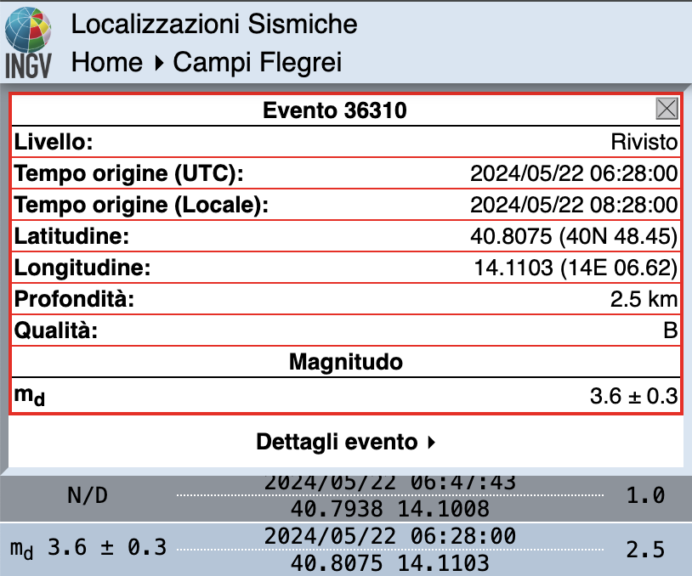Viewport: 692px width, 576px height.
Task: Click the arrow between Home and Campi Flegrei
Action: point(158,63)
